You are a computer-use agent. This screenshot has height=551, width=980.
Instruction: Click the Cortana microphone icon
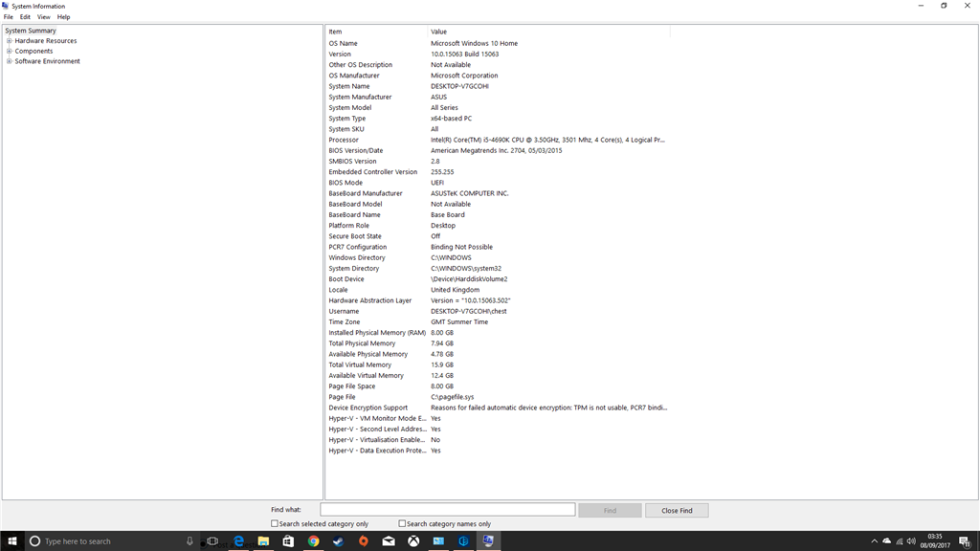coord(189,541)
